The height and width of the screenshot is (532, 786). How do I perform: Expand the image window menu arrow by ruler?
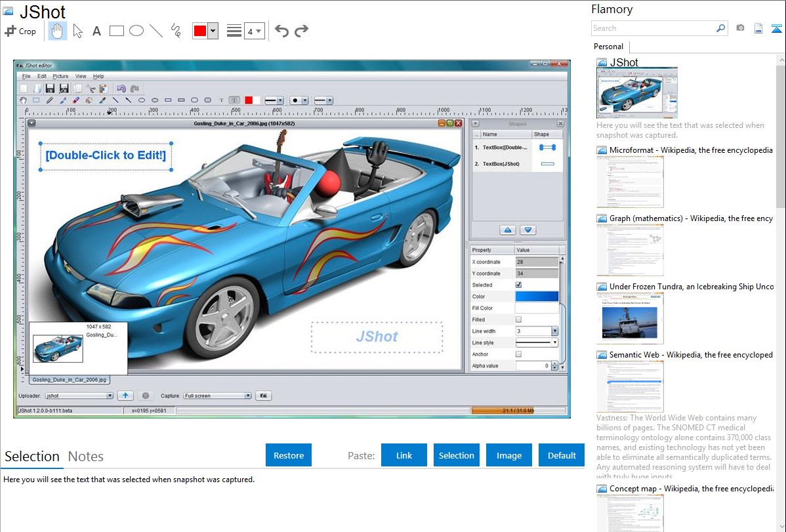(31, 123)
